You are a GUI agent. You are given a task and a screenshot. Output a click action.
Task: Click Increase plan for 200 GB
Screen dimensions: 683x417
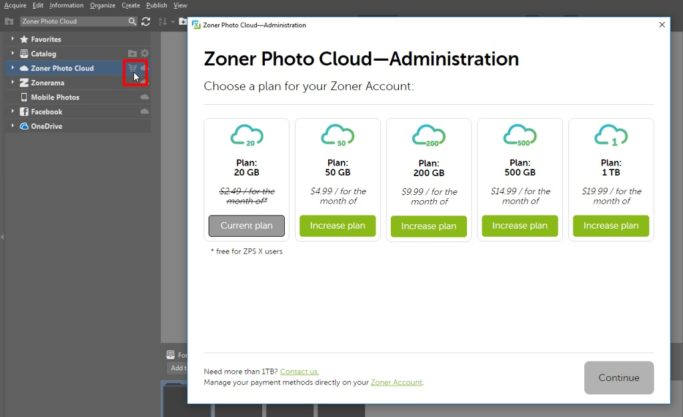[x=429, y=226]
